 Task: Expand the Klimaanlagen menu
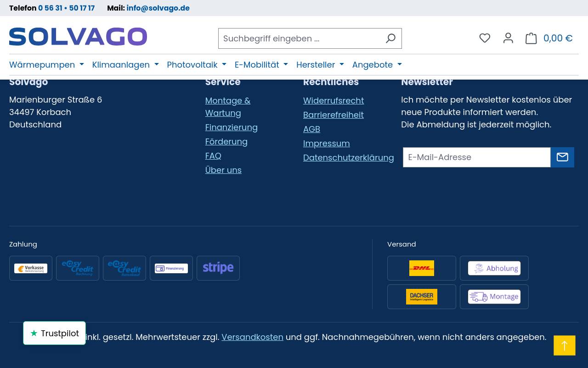[125, 65]
